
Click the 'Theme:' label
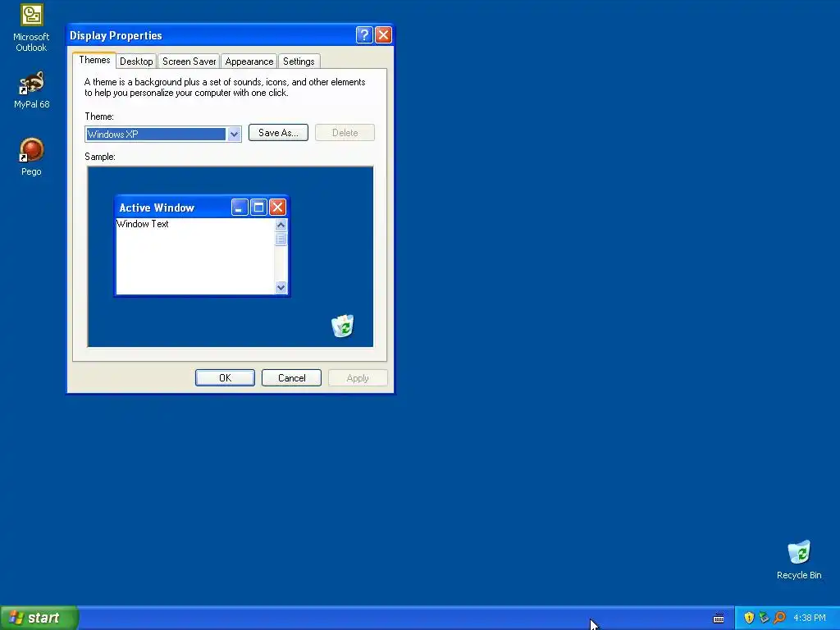[x=99, y=116]
